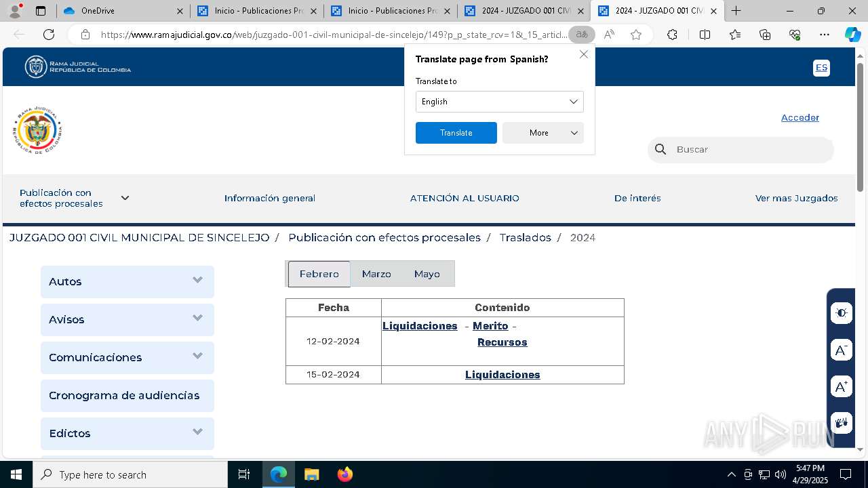The image size is (868, 488).
Task: Select the Marzo month tab
Action: click(x=376, y=274)
